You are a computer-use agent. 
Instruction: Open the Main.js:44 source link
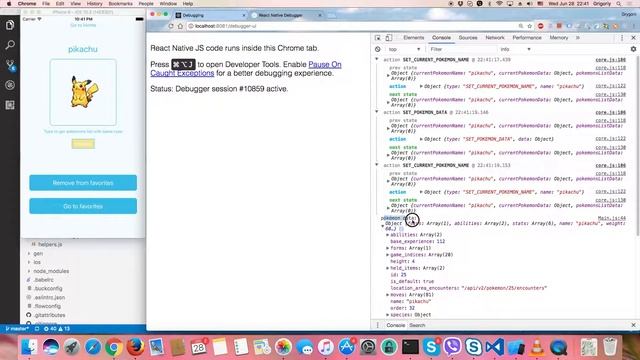(611, 218)
